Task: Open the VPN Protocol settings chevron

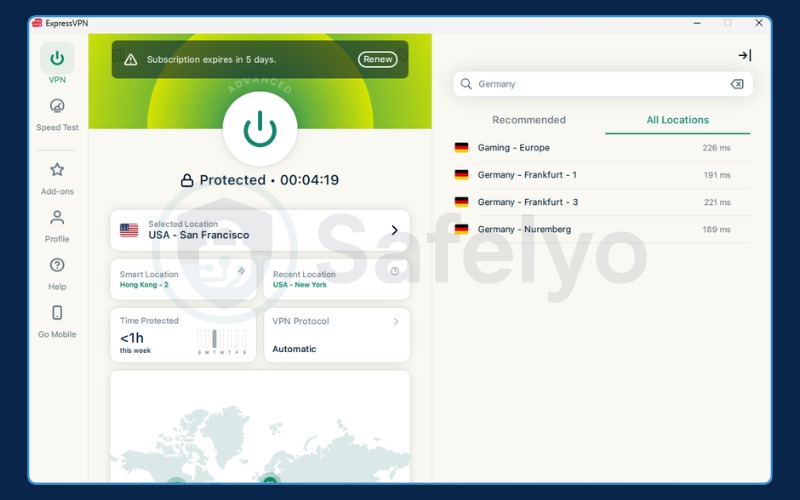Action: click(396, 322)
